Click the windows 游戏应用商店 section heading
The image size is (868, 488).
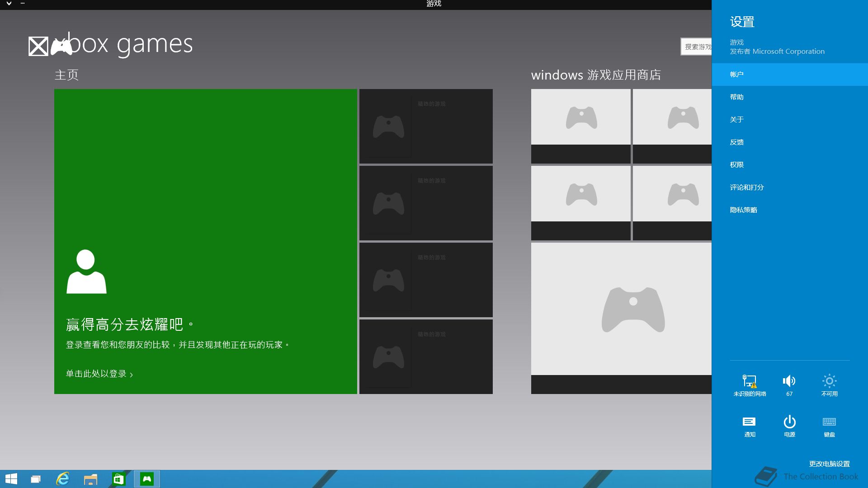click(x=596, y=75)
